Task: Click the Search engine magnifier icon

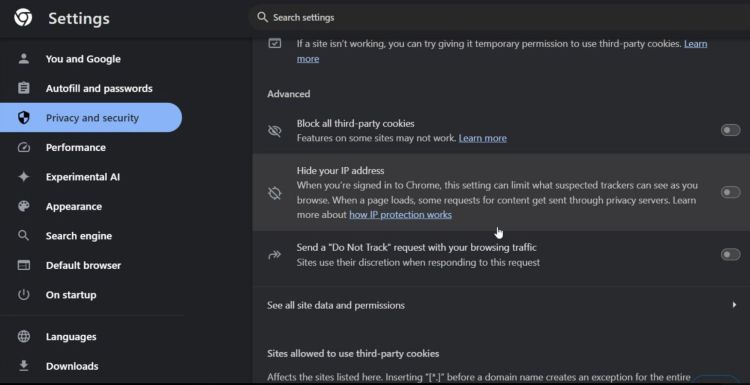Action: (x=23, y=235)
